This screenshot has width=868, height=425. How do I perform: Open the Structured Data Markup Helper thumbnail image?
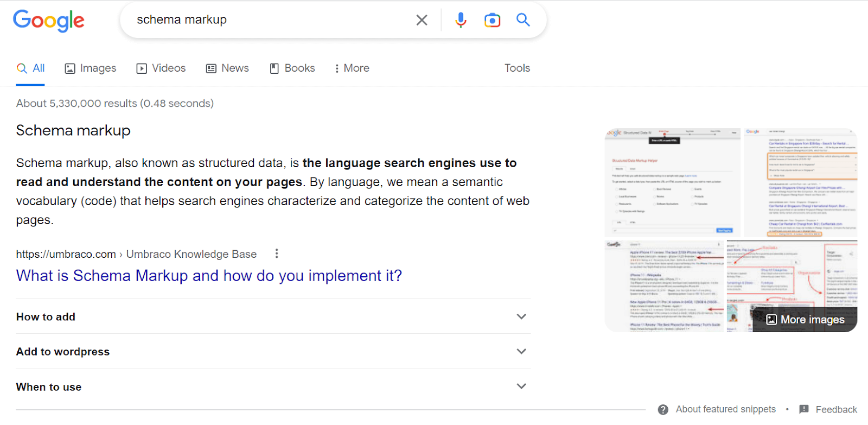pyautogui.click(x=673, y=183)
